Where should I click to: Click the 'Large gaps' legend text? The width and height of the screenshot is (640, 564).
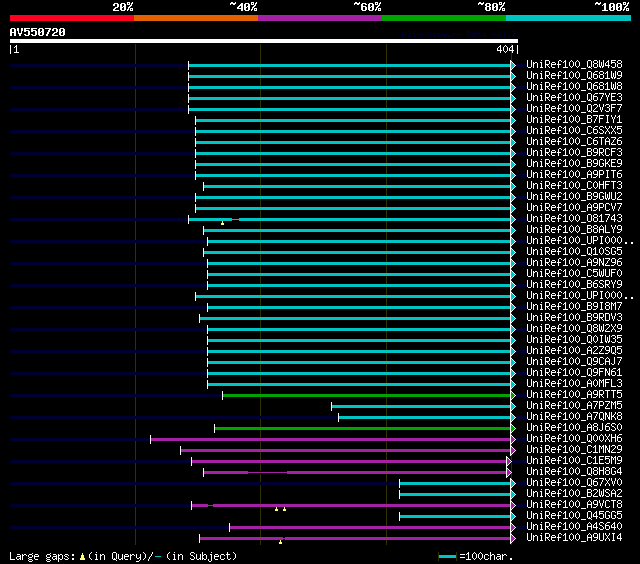(42, 556)
